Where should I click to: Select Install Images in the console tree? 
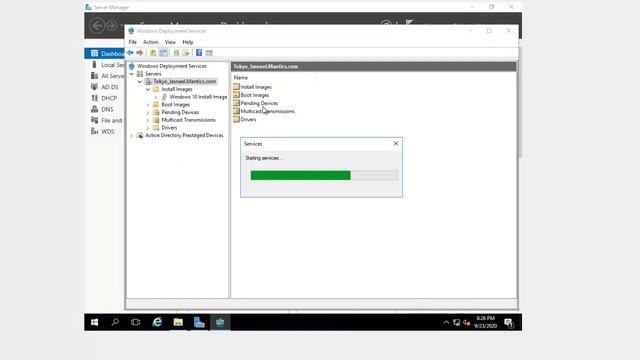tap(177, 89)
